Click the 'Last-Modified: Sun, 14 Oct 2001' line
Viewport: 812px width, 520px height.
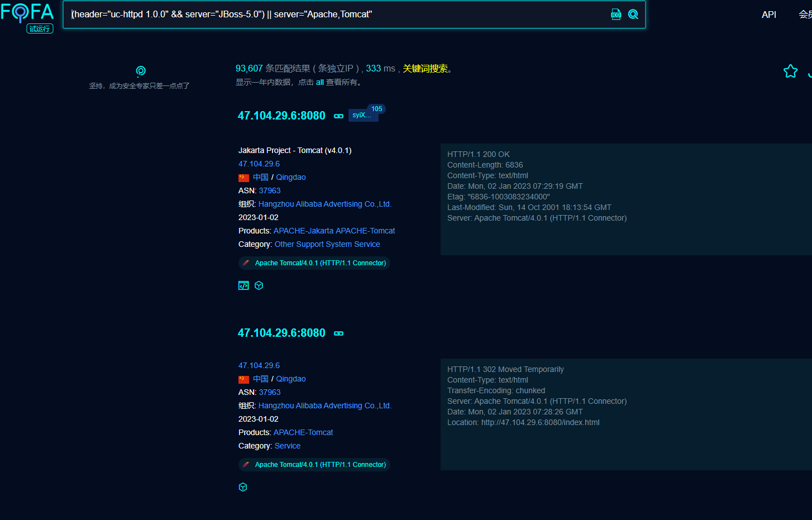click(x=529, y=207)
